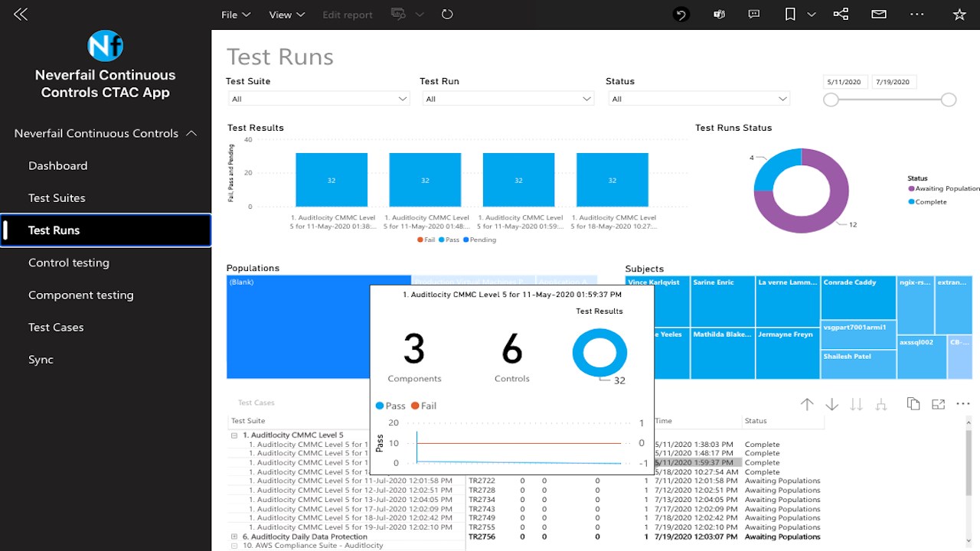Select the Shailesh Patel subject tile
The width and height of the screenshot is (980, 551).
[x=858, y=364]
